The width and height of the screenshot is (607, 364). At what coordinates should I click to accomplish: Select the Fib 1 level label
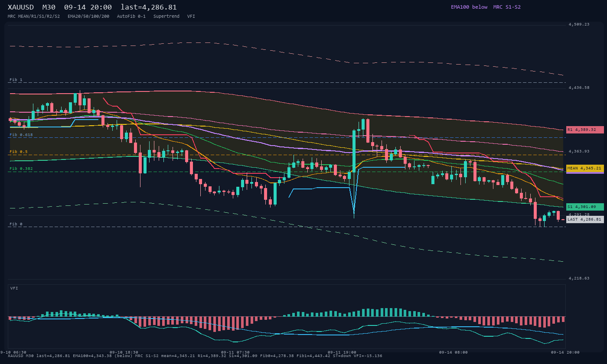coord(16,80)
